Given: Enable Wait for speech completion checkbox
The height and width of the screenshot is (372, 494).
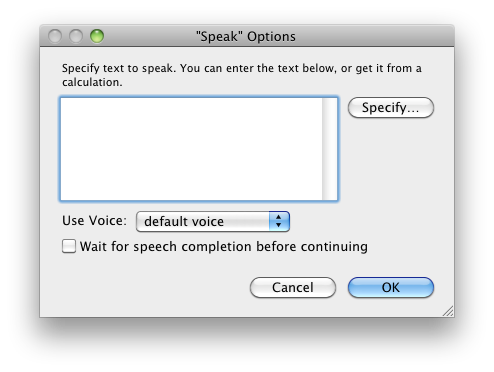Looking at the screenshot, I should (69, 246).
